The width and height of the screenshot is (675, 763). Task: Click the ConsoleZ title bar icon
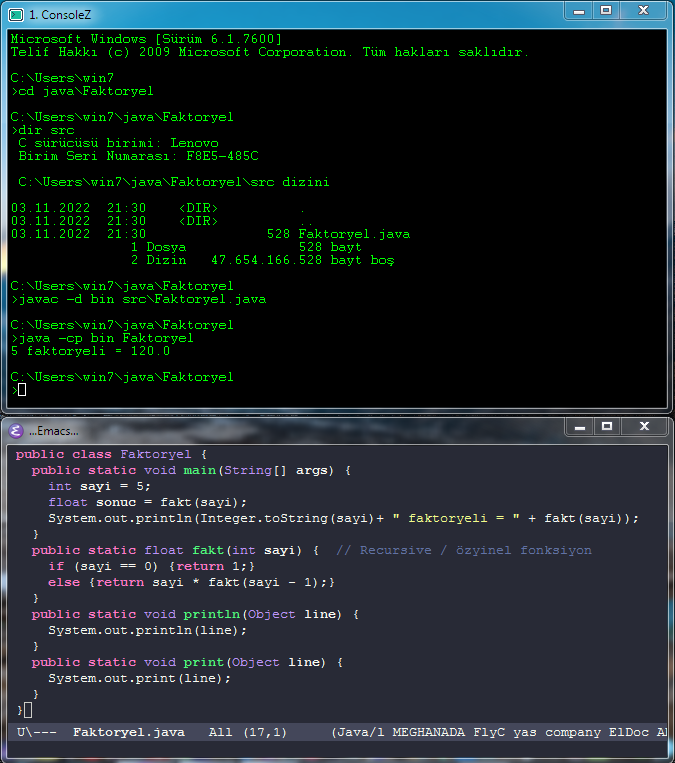(x=16, y=14)
